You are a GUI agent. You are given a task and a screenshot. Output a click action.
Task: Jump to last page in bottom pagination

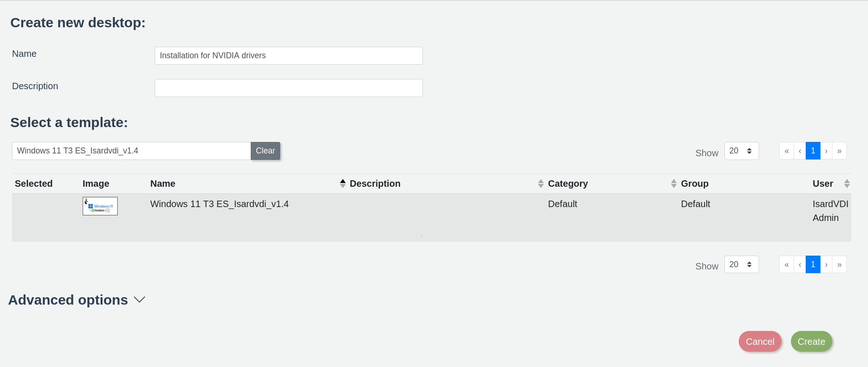(839, 265)
